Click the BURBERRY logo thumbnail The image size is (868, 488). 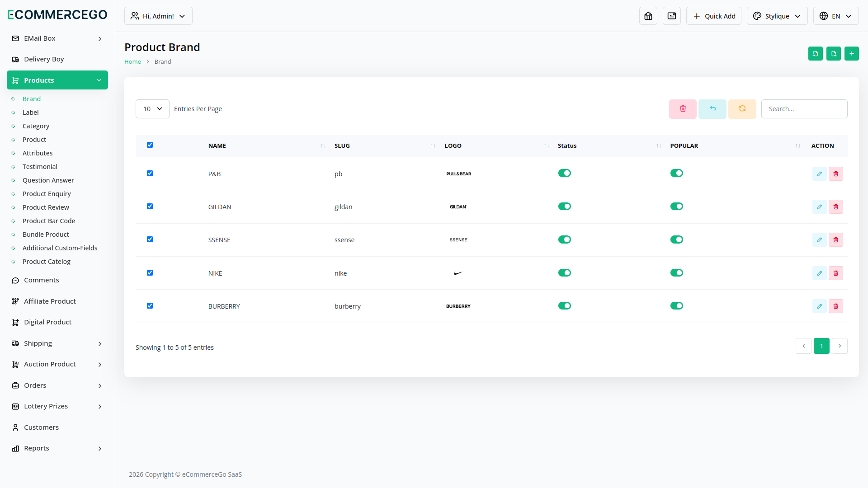click(x=458, y=306)
